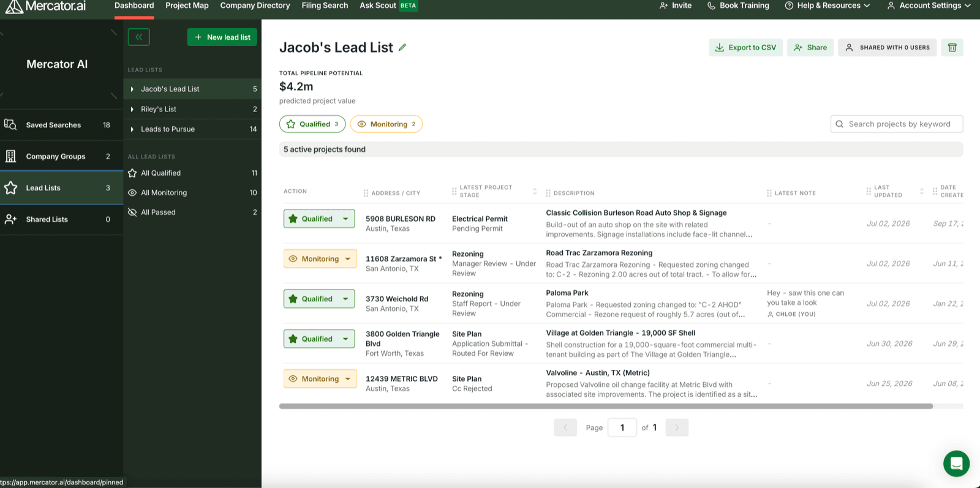Click Book Training link
Viewport: 980px width, 488px height.
pos(738,6)
